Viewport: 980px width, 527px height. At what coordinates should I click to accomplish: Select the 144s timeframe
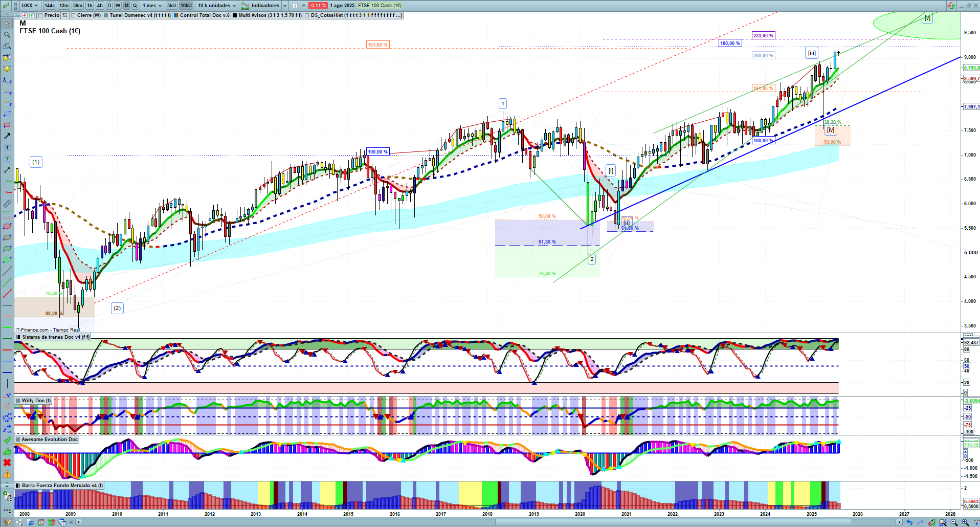coord(50,6)
